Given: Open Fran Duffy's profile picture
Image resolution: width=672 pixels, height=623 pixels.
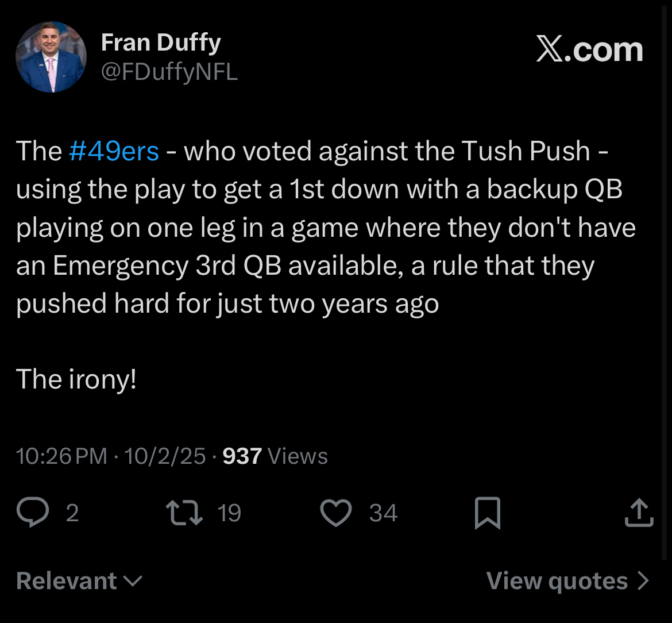Looking at the screenshot, I should 51,57.
